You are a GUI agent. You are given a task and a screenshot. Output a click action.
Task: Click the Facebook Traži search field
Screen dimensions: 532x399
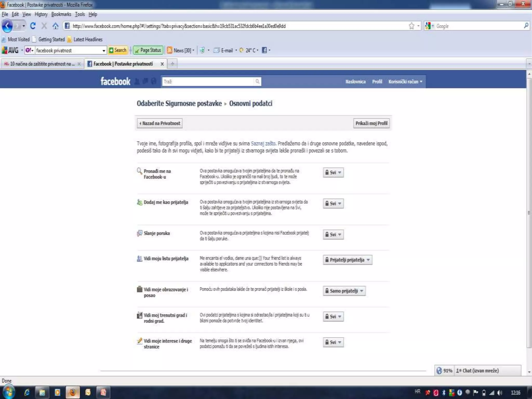208,82
